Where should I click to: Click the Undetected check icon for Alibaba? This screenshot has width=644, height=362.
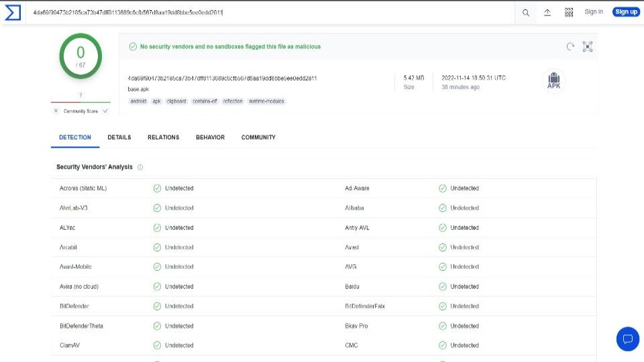[x=442, y=208]
